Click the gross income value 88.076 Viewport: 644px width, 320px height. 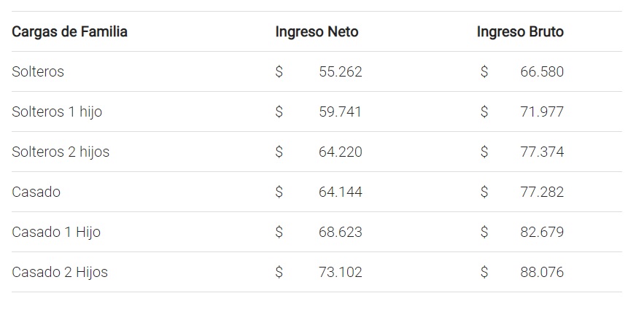click(x=542, y=273)
